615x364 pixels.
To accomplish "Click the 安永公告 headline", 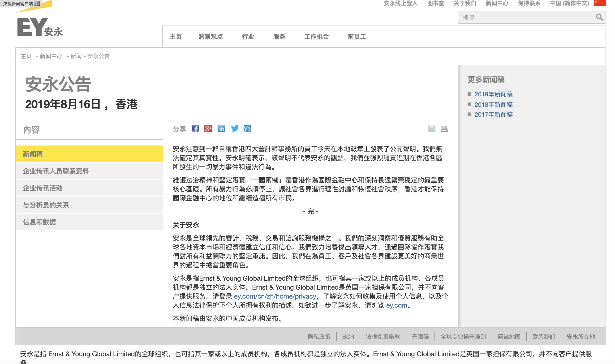I will click(58, 84).
